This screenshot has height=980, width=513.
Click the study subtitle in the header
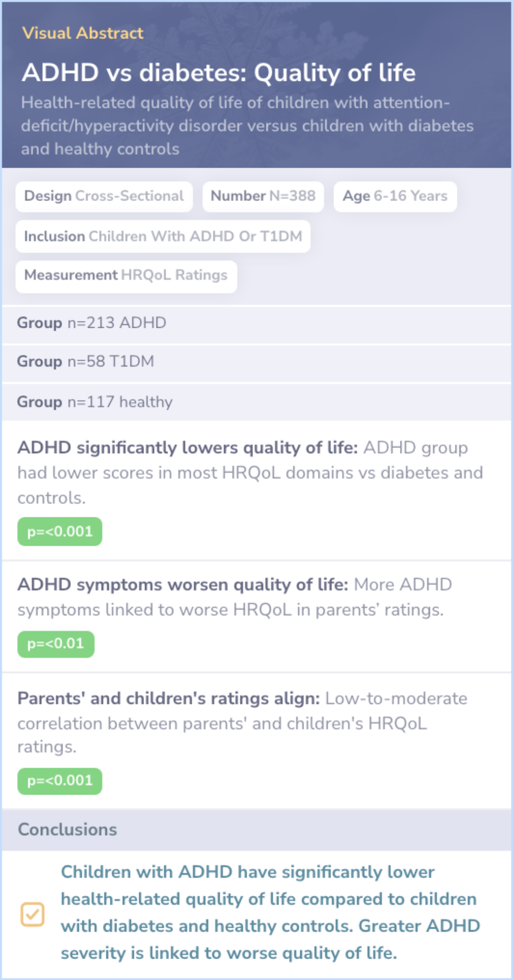[x=247, y=126]
